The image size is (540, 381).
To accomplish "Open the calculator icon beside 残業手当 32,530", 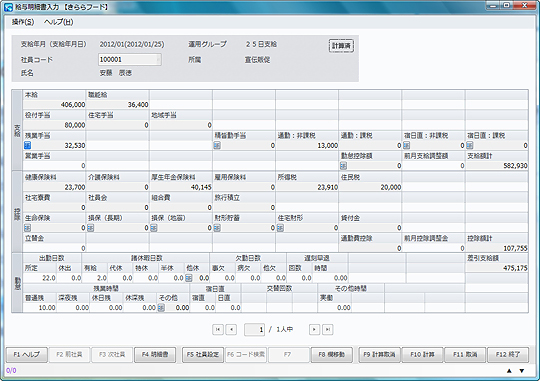I will click(x=27, y=146).
